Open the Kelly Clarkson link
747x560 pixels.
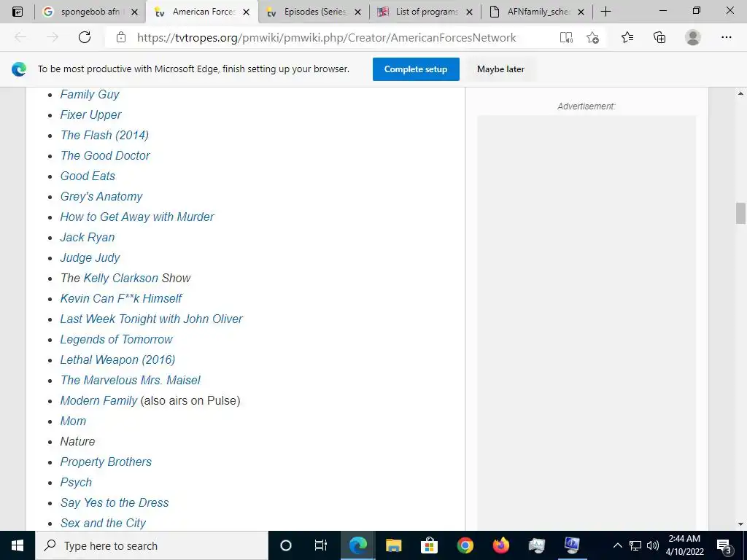pos(121,278)
